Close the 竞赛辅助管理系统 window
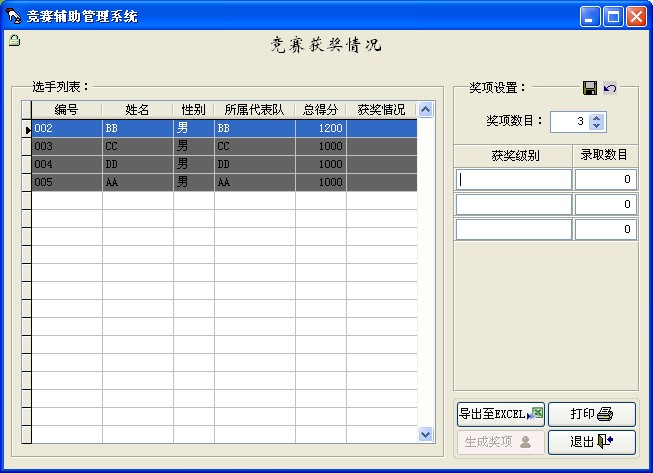The image size is (653, 473). pos(636,17)
